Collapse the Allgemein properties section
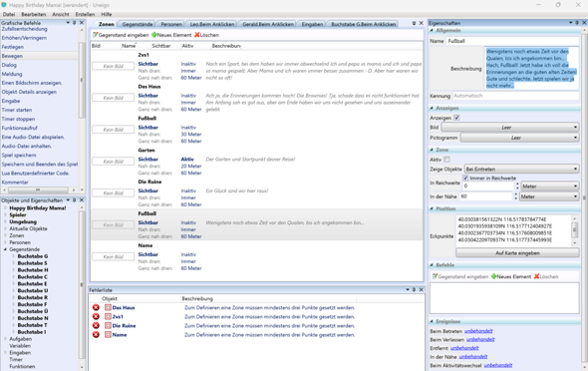This screenshot has height=371, width=588. (432, 30)
